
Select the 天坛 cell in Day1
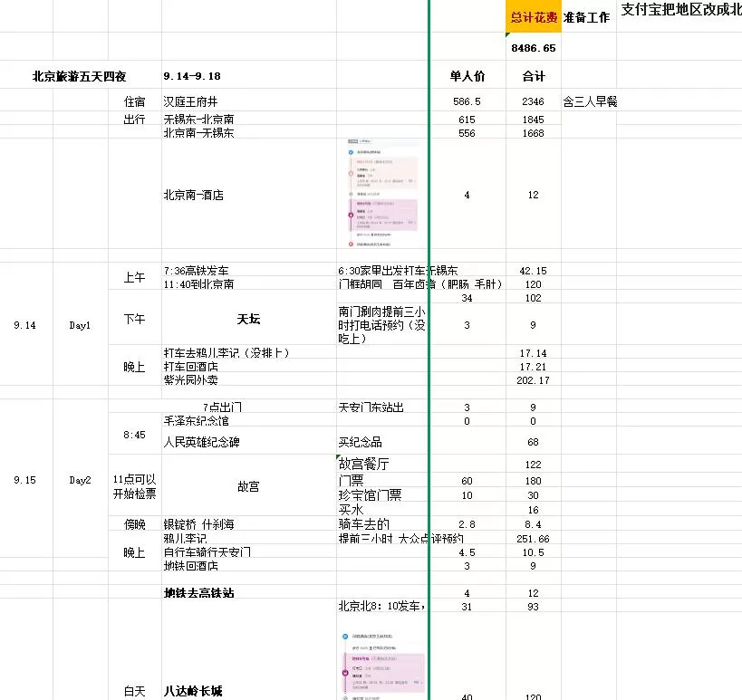248,319
